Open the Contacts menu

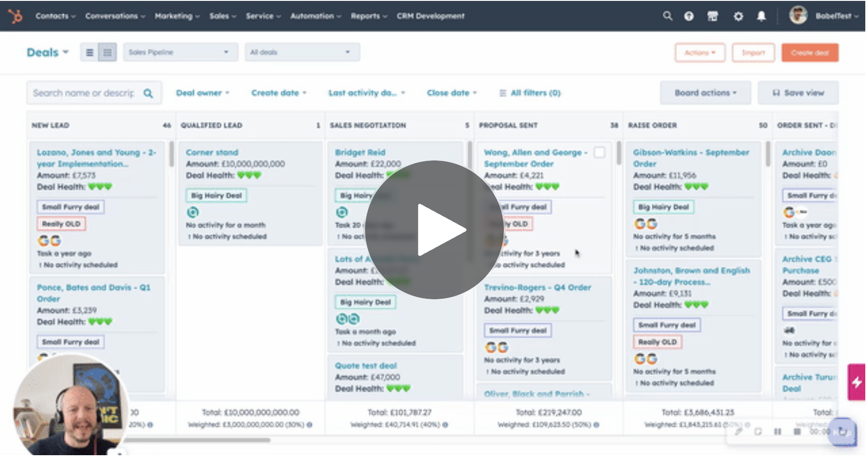(x=56, y=16)
